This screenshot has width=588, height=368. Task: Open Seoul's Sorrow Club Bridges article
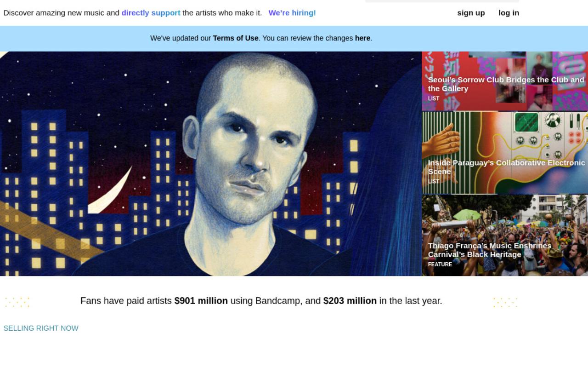coord(505,81)
